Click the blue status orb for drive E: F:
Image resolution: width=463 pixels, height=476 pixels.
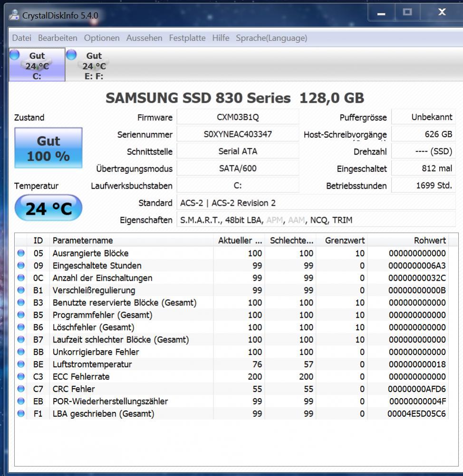(71, 55)
